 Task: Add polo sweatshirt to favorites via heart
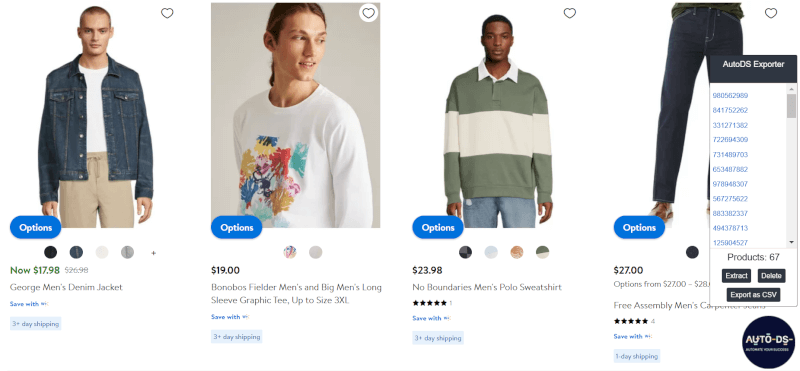point(569,13)
